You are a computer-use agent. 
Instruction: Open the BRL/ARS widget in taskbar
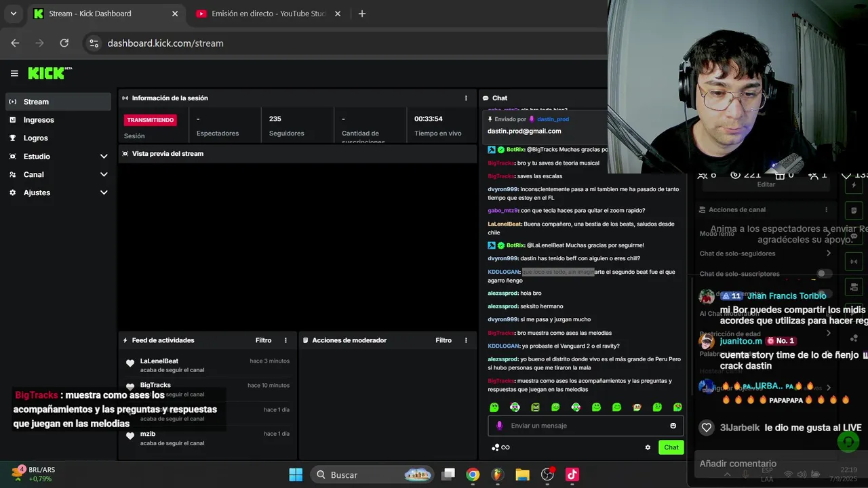[x=33, y=474]
